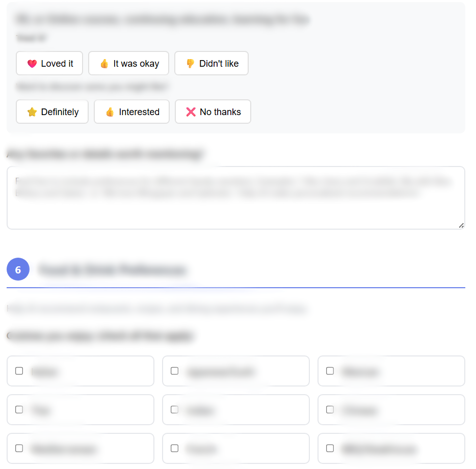The width and height of the screenshot is (476, 469).
Task: Enable the last checkbox in the top row
Action: [x=330, y=371]
